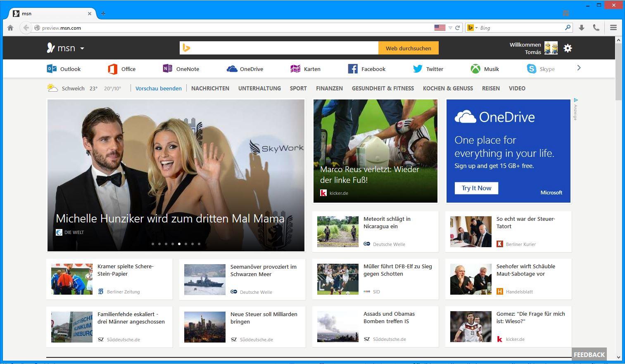Select the SPORT menu item

click(298, 88)
